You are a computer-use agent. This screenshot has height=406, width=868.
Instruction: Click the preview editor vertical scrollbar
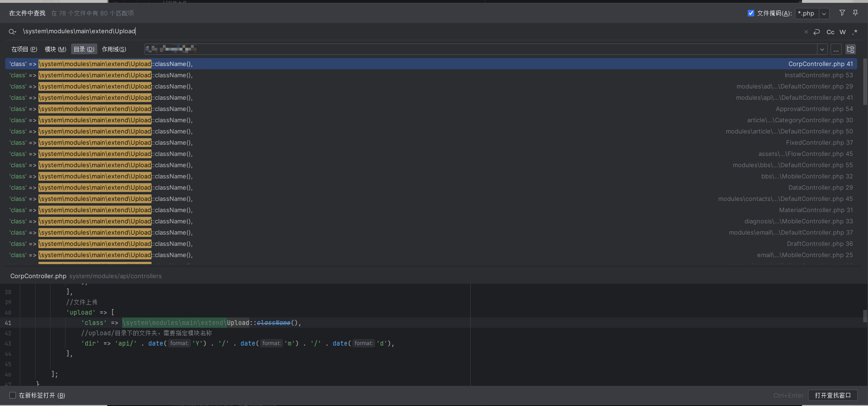click(x=865, y=316)
